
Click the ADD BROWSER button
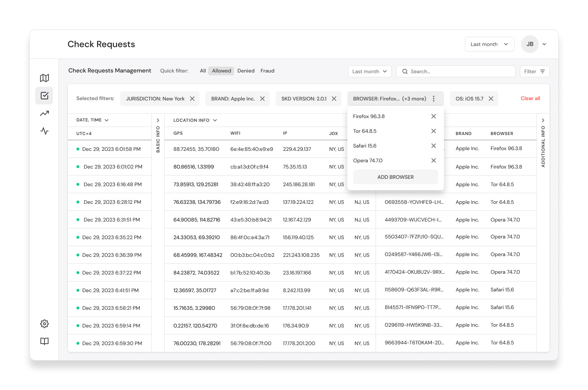pos(395,177)
